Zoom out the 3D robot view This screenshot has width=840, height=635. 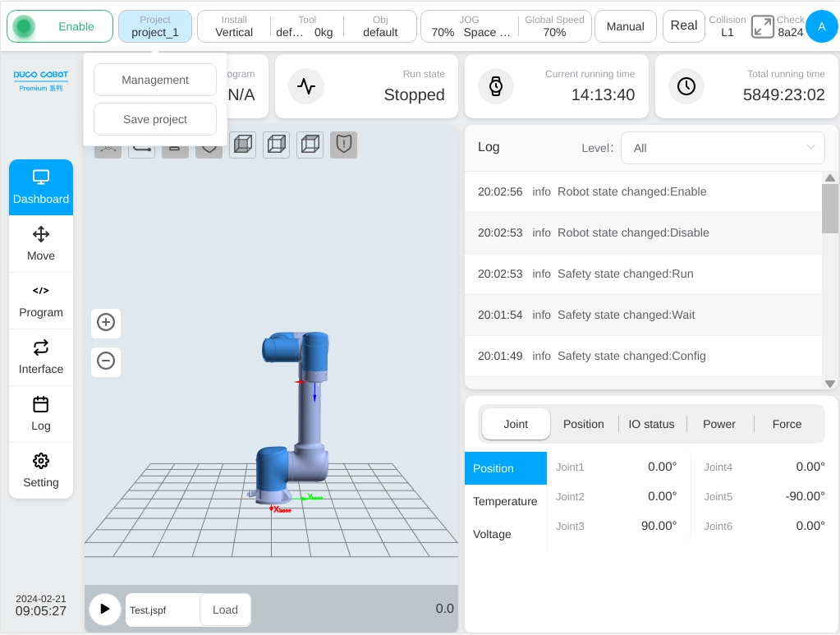106,361
